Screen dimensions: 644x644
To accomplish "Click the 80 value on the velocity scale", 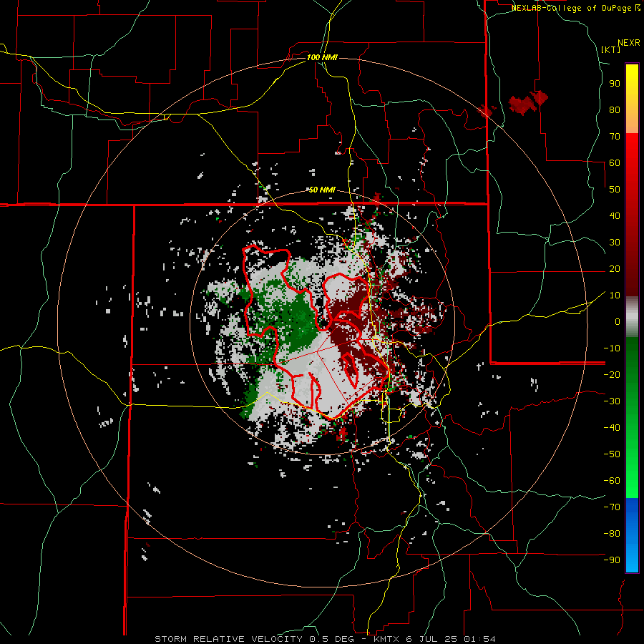I will [x=615, y=110].
